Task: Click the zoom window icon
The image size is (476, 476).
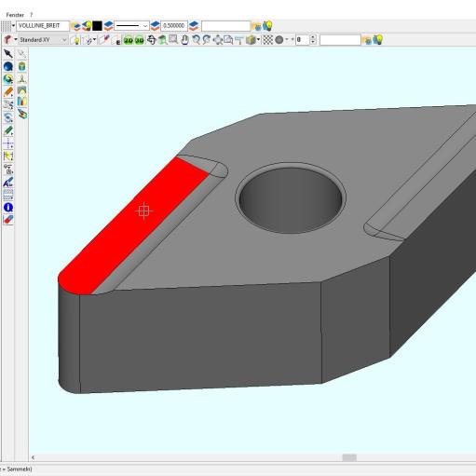Action: [173, 40]
